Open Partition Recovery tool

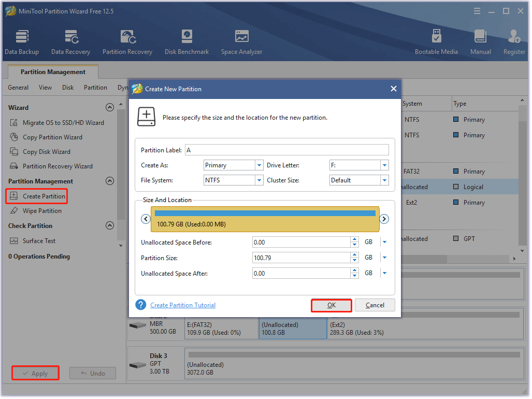click(x=127, y=42)
